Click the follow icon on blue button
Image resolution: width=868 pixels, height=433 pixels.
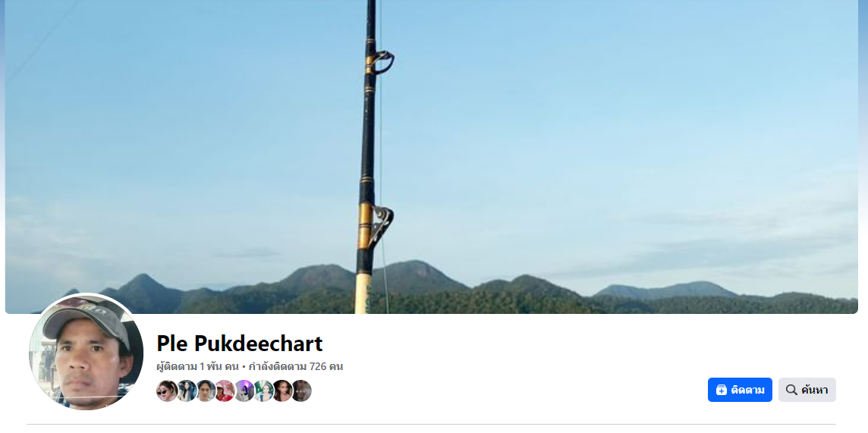pos(722,390)
